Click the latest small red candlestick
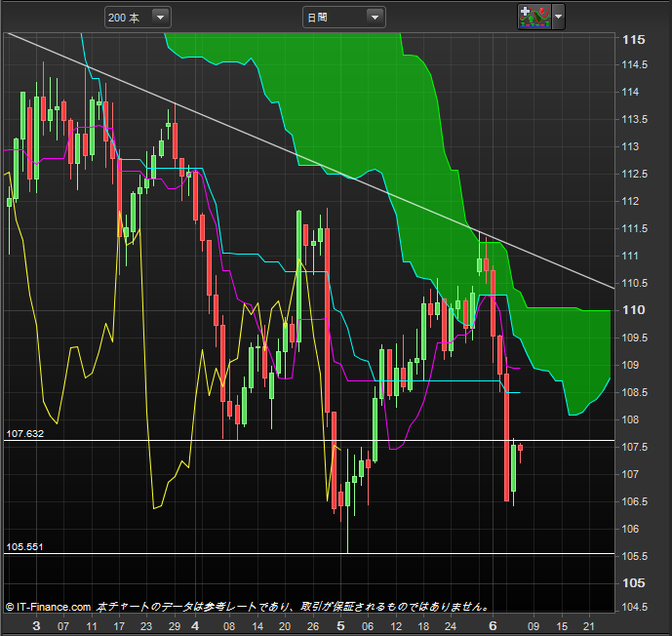Screen dimensions: 672x636 (x=520, y=448)
